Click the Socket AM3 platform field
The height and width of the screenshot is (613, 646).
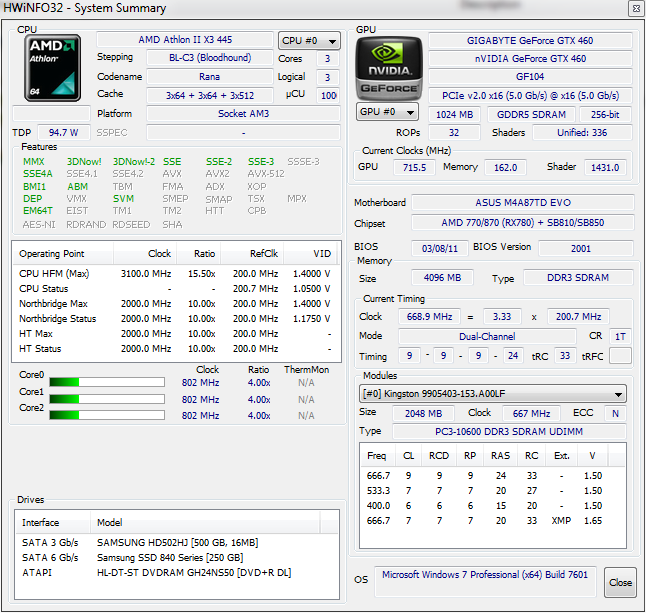pos(243,114)
